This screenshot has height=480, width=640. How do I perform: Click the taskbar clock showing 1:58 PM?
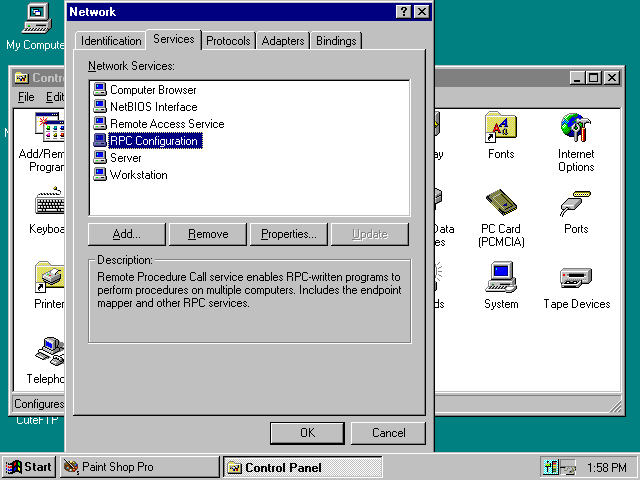pyautogui.click(x=607, y=467)
